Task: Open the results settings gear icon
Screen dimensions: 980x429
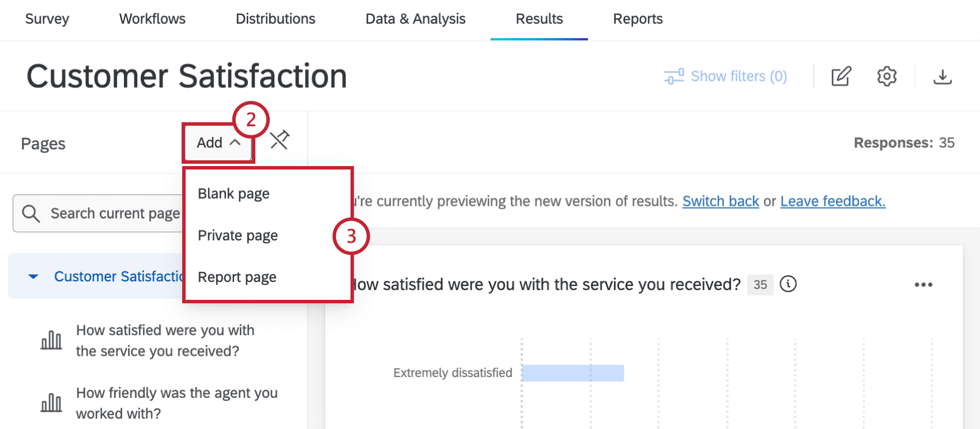Action: click(887, 76)
